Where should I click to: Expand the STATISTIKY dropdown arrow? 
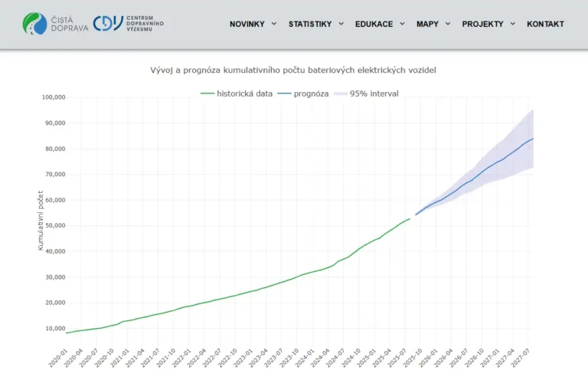[341, 24]
